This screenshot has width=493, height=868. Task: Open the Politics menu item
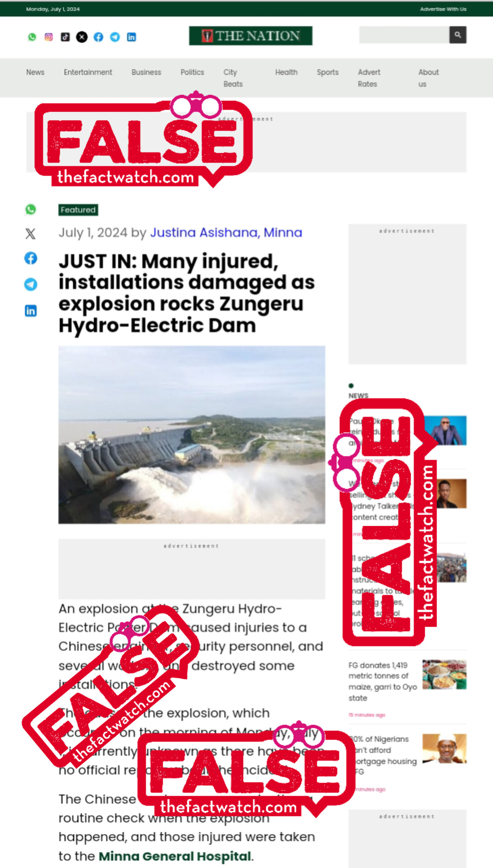pyautogui.click(x=192, y=72)
